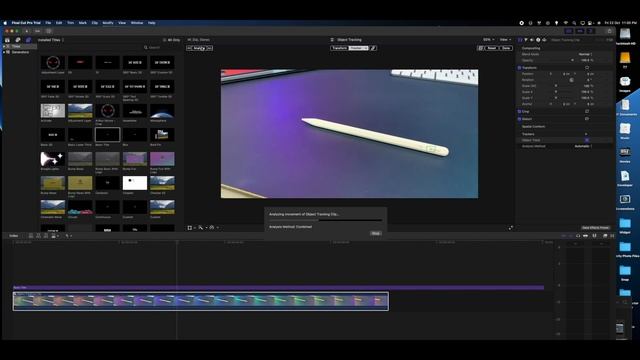Open the Audio inspector tab icon
Screen dimensions: 640x360
(532, 40)
